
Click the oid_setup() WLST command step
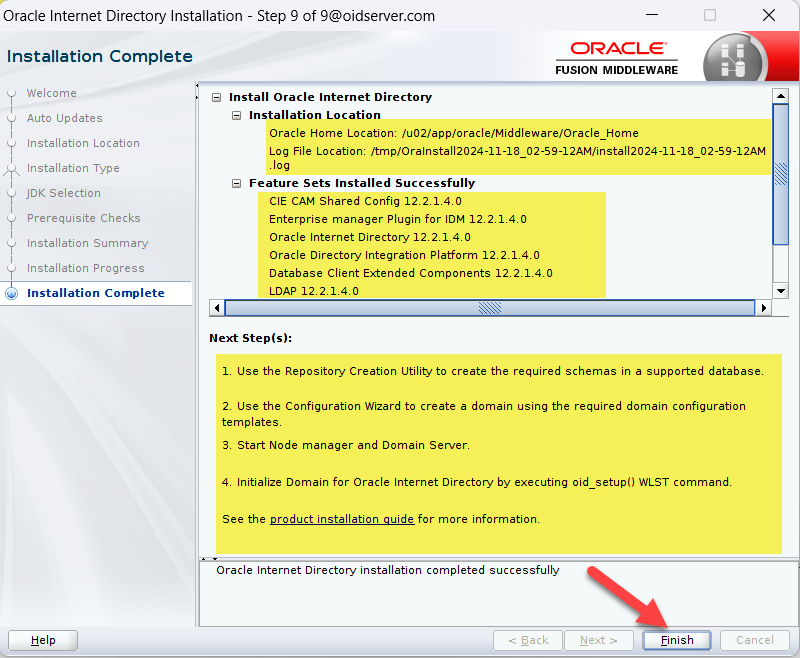(477, 482)
